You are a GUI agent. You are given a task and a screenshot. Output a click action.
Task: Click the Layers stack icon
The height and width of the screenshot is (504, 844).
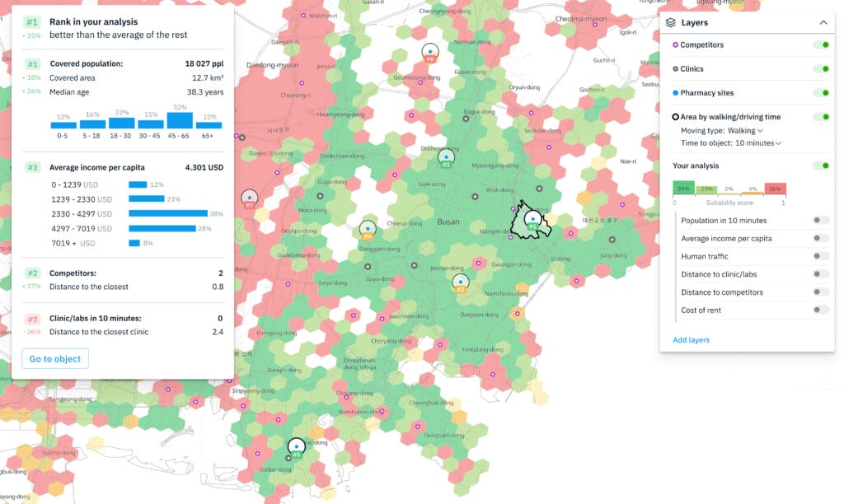tap(673, 23)
